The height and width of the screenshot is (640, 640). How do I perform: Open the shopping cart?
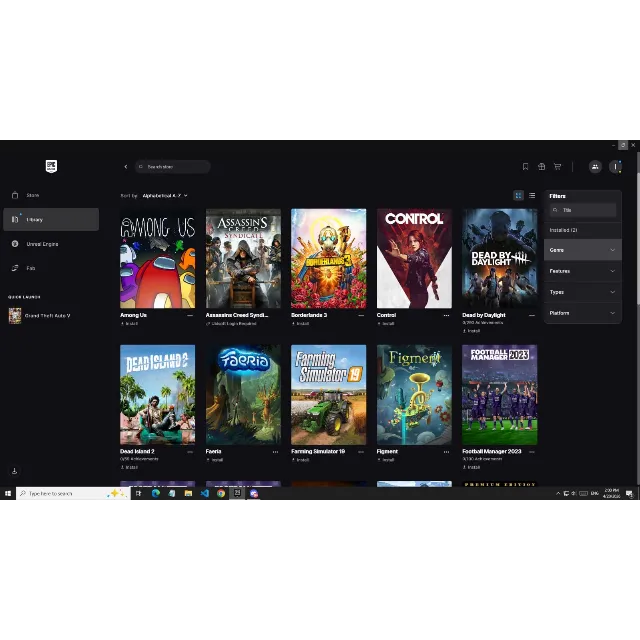558,167
